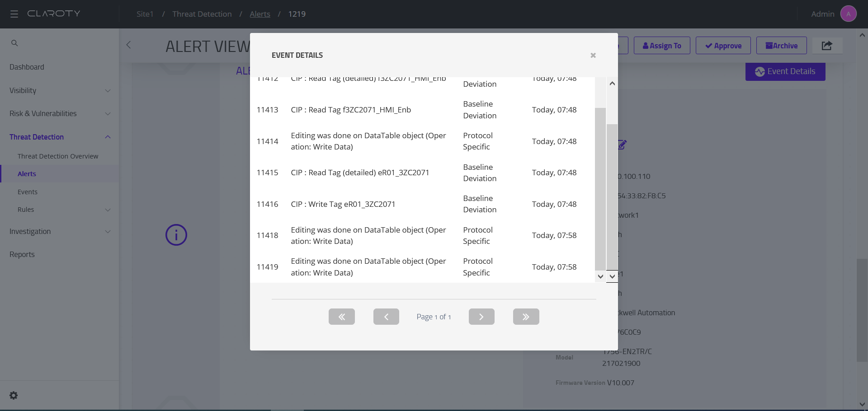Click the Site1 breadcrumb
Viewport: 868px width, 411px height.
click(145, 14)
